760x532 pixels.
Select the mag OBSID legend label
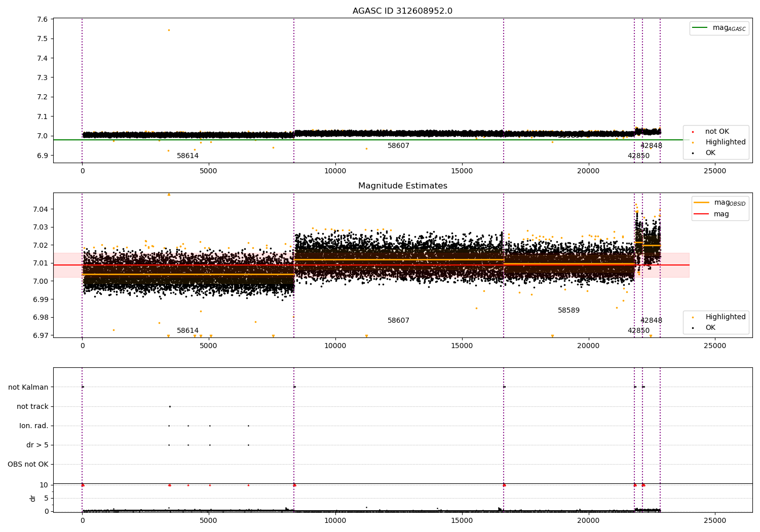pyautogui.click(x=730, y=203)
